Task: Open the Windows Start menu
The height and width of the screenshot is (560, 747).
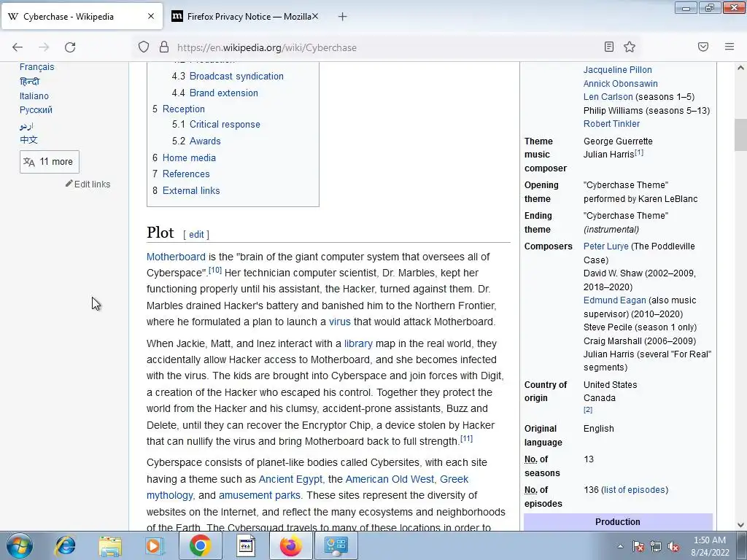Action: coord(19,545)
